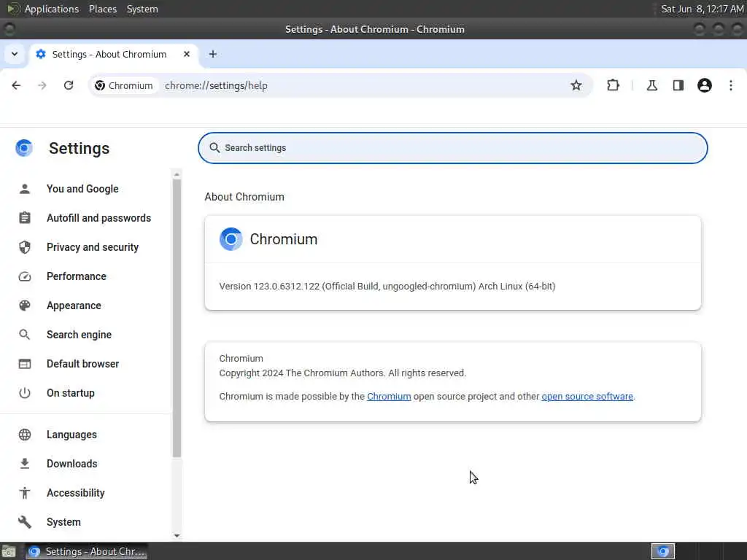Image resolution: width=747 pixels, height=560 pixels.
Task: Open the profile avatar menu
Action: pos(704,85)
